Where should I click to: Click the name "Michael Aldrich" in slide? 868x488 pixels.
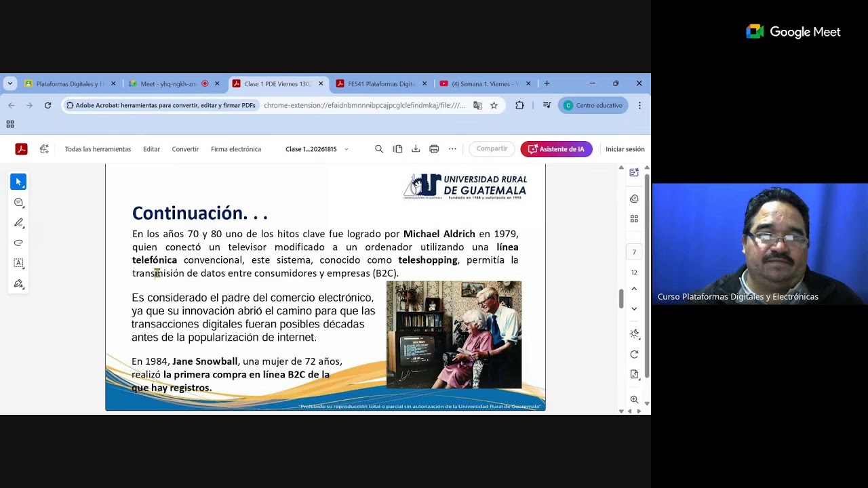point(439,234)
